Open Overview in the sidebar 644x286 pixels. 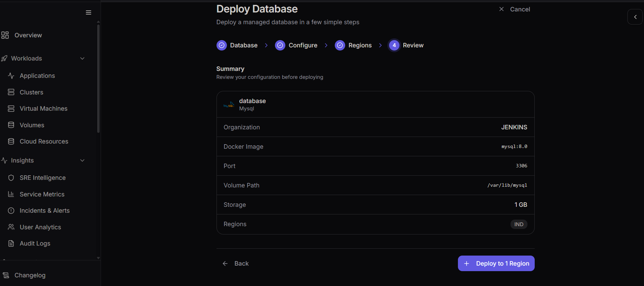[x=28, y=35]
